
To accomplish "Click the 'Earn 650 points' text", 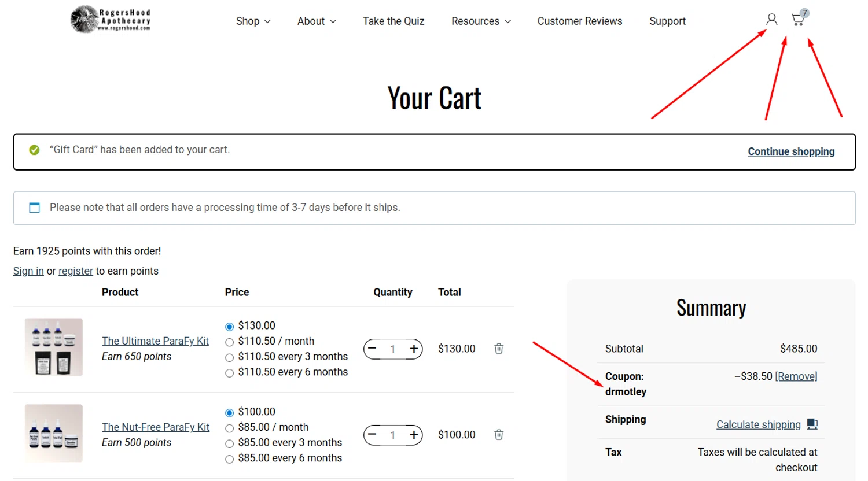I will 137,357.
